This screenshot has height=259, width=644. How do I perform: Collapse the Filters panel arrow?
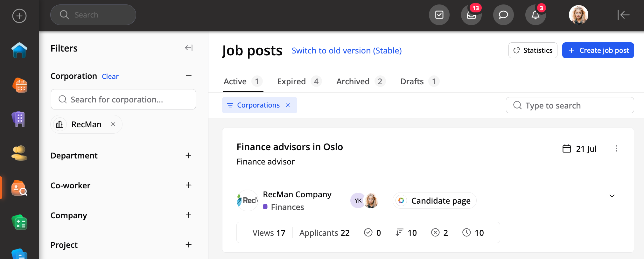click(189, 48)
